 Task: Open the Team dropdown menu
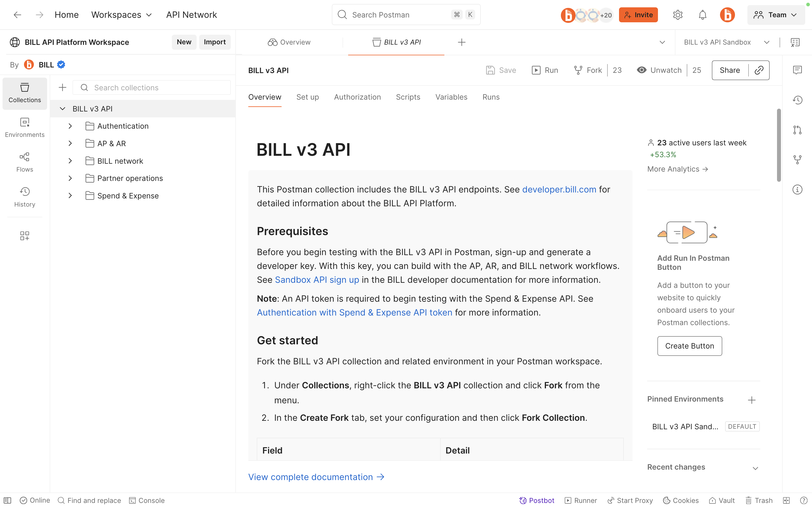776,15
